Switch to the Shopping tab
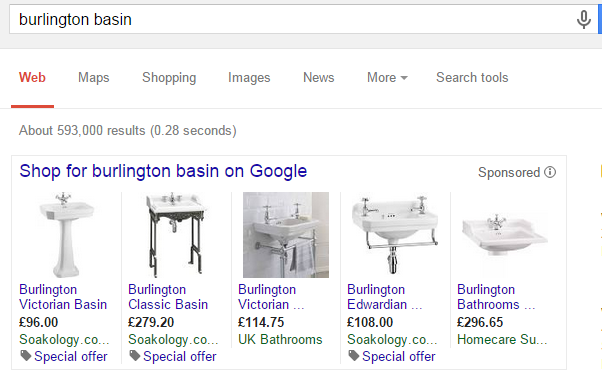Image resolution: width=602 pixels, height=379 pixels. [x=169, y=78]
